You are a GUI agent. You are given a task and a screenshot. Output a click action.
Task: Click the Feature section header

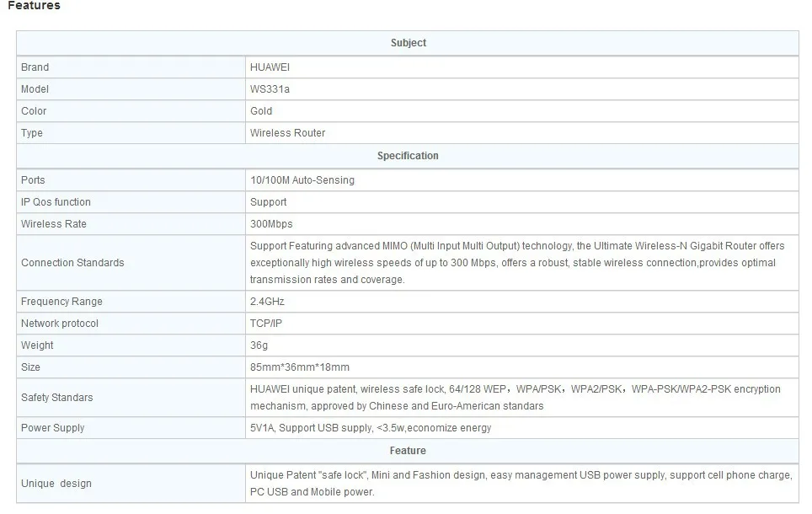click(x=408, y=451)
